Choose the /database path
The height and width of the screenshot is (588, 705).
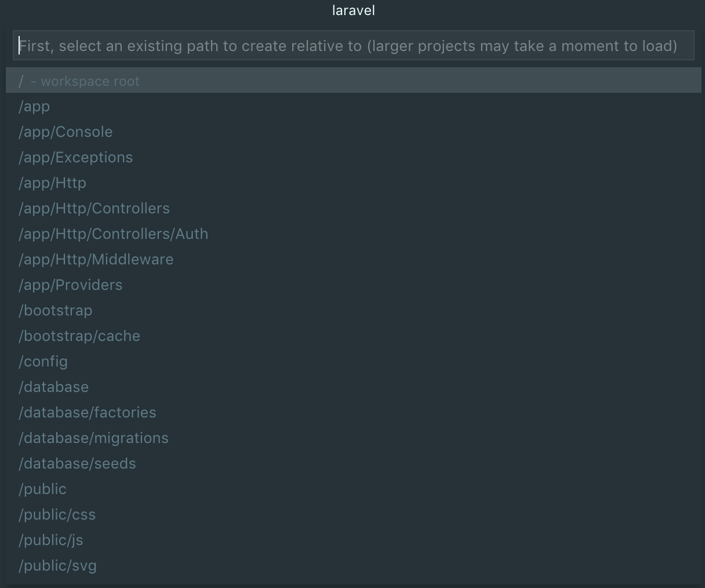point(54,387)
